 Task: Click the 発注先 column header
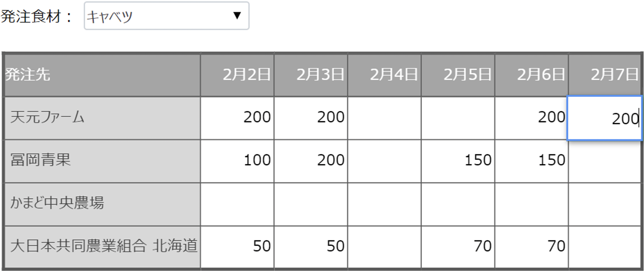click(x=102, y=75)
